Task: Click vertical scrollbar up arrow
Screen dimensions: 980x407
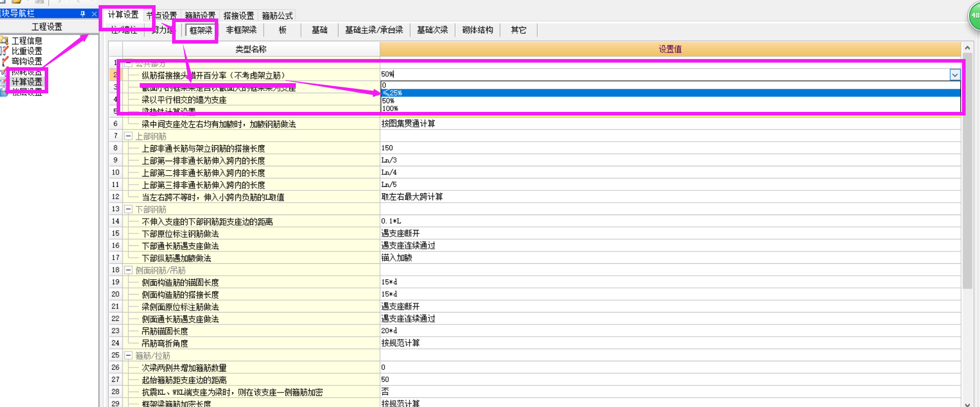Action: pyautogui.click(x=967, y=48)
